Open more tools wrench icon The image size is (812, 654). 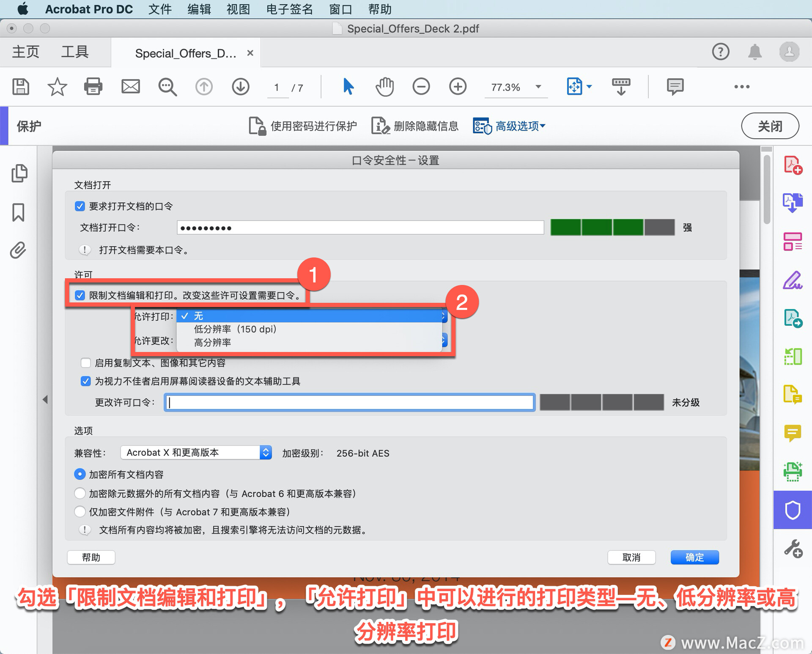point(793,549)
